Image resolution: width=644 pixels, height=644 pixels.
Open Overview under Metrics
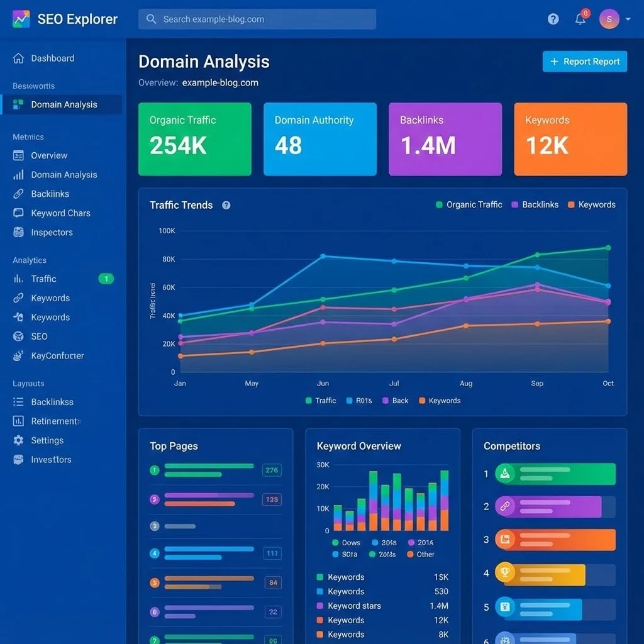[49, 156]
